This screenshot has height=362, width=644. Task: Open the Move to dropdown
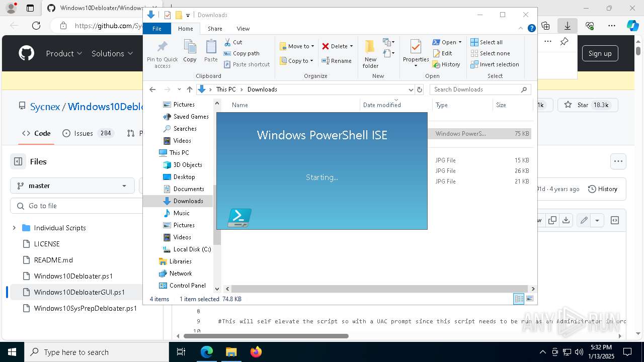(x=297, y=46)
